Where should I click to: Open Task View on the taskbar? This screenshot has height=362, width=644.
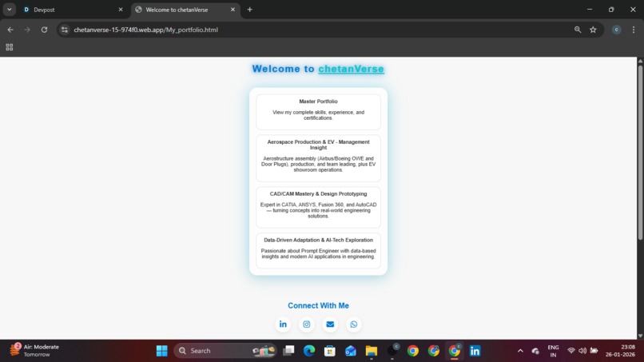click(x=288, y=351)
